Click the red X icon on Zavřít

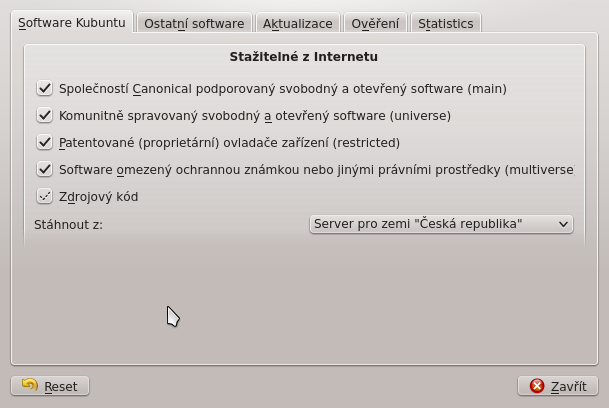pyautogui.click(x=537, y=386)
